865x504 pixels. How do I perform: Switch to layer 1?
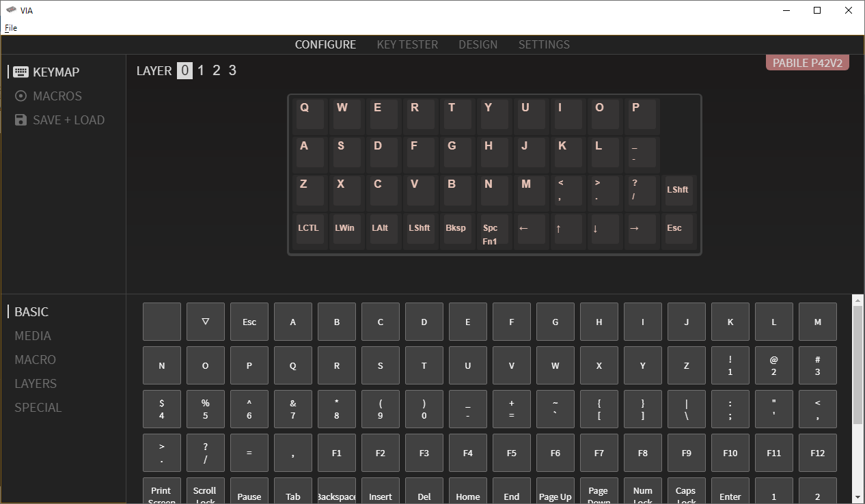point(201,70)
